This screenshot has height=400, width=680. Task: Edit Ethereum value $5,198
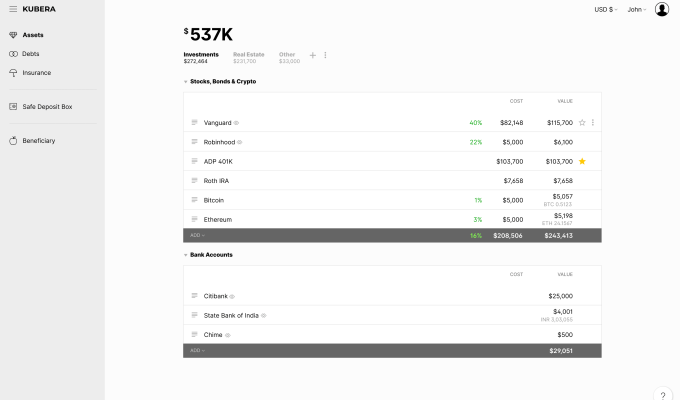click(x=563, y=216)
